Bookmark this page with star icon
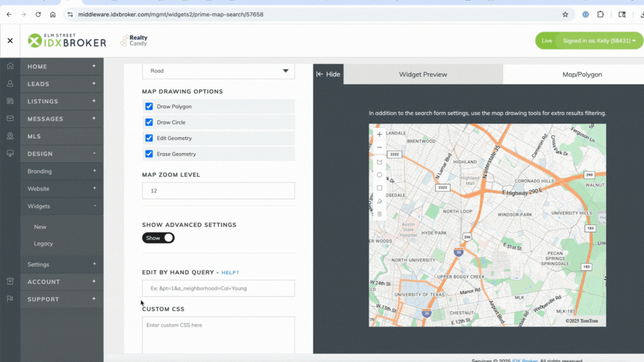This screenshot has height=362, width=644. tap(565, 15)
